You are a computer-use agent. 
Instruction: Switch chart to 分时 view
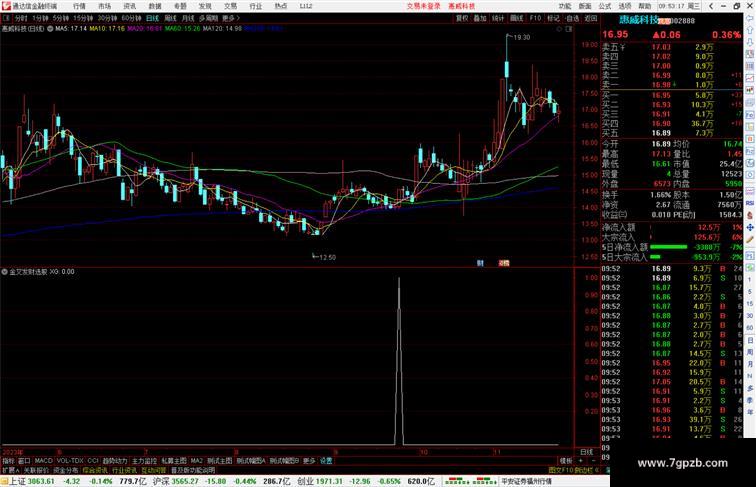pos(21,18)
